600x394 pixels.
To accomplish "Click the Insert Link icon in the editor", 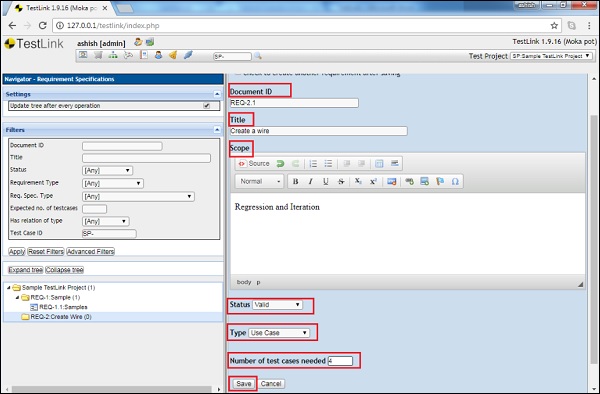I will [409, 181].
